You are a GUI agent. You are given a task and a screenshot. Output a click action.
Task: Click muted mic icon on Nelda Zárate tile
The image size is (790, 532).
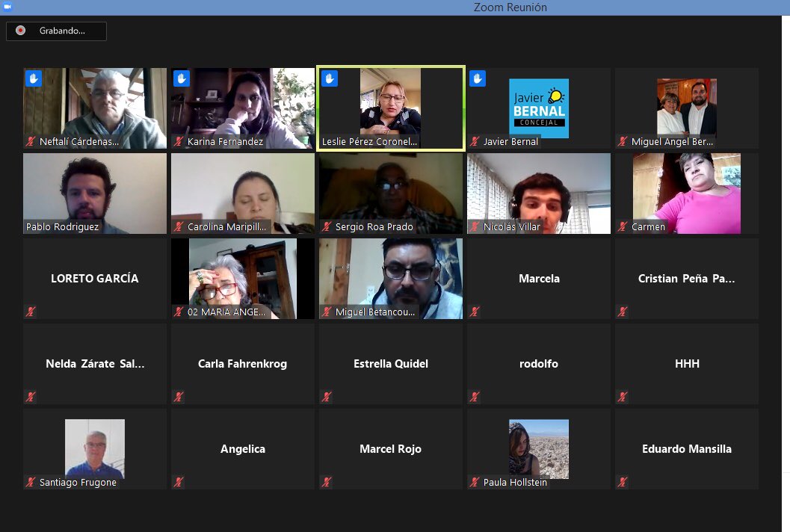point(31,397)
